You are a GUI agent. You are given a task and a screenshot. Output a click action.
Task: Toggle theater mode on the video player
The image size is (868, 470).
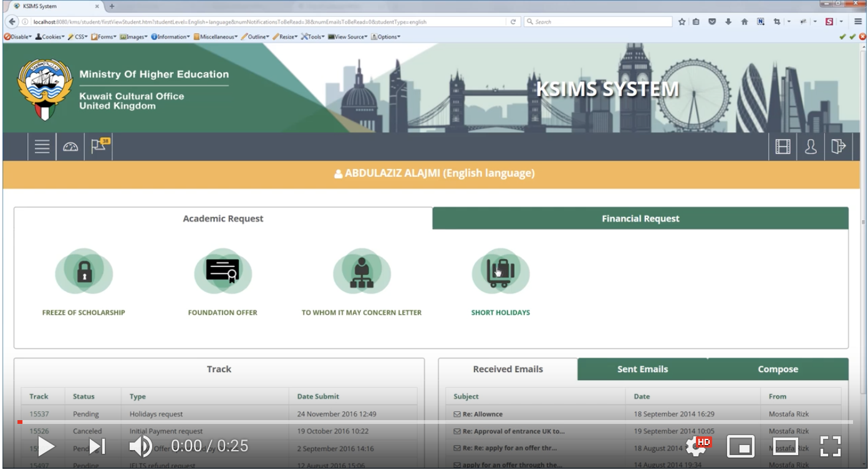point(786,446)
